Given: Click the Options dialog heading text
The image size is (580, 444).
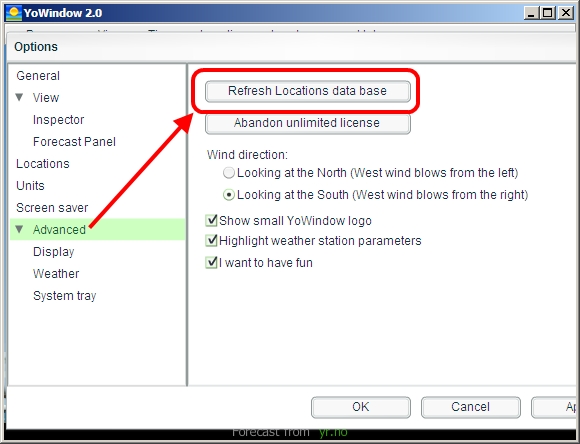Looking at the screenshot, I should 36,47.
